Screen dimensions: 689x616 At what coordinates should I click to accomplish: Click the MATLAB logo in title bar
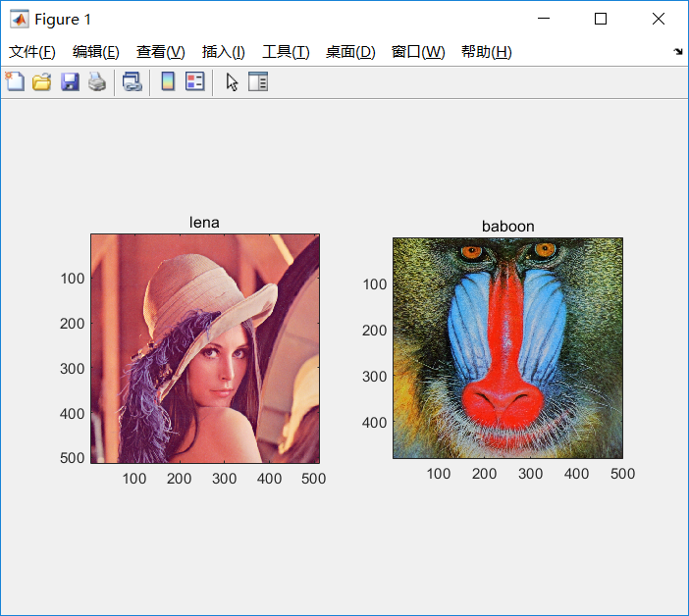point(20,20)
